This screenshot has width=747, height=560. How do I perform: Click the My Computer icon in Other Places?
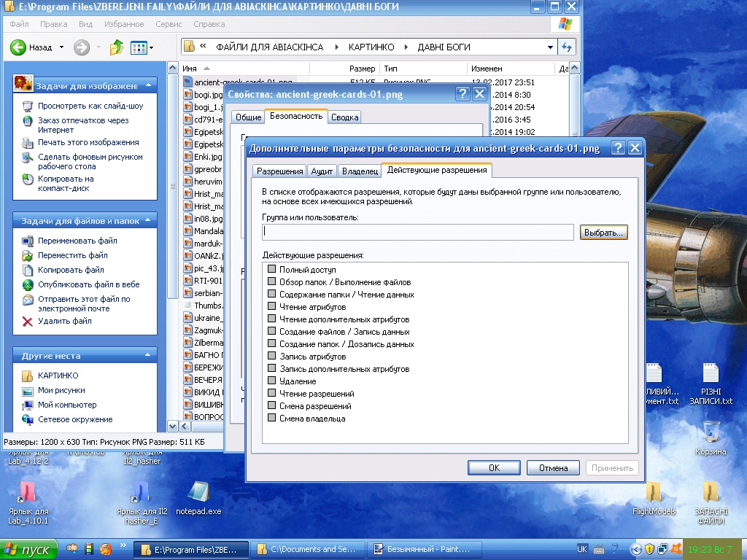pos(28,405)
